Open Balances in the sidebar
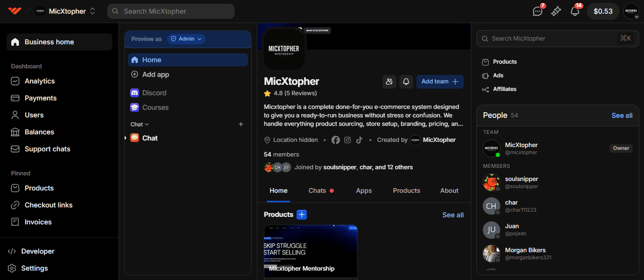Screen dimensions: 644x280 (59, 132)
